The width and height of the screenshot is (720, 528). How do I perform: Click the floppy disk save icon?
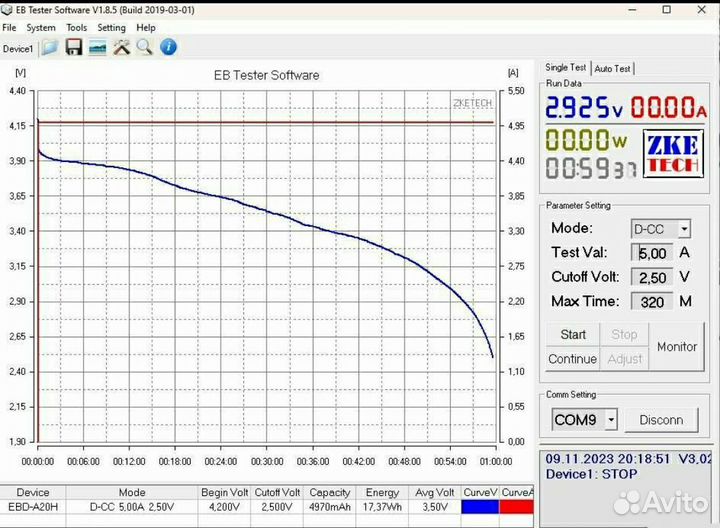click(x=74, y=47)
